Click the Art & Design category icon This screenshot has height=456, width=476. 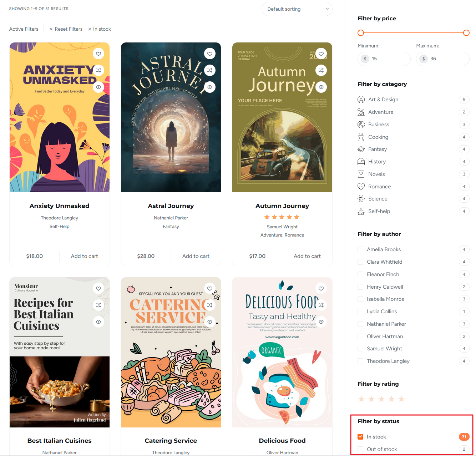[361, 100]
